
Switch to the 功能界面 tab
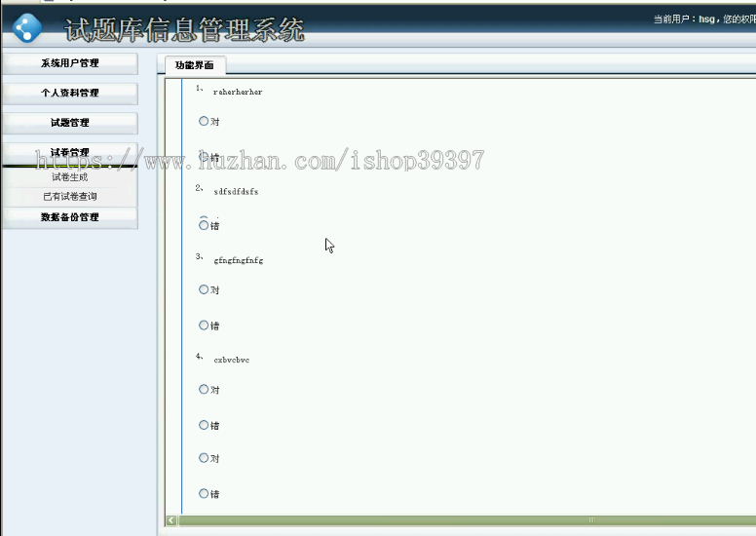pyautogui.click(x=194, y=65)
